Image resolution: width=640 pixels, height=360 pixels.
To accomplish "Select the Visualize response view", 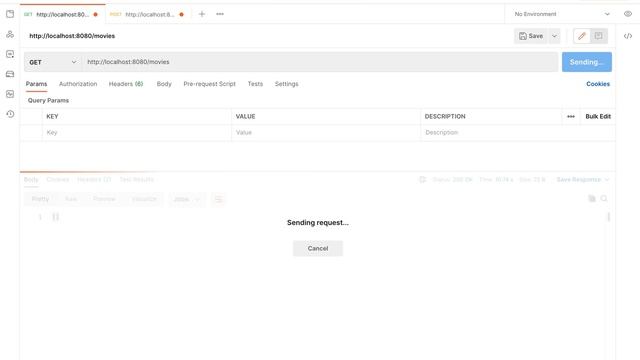I will (144, 199).
